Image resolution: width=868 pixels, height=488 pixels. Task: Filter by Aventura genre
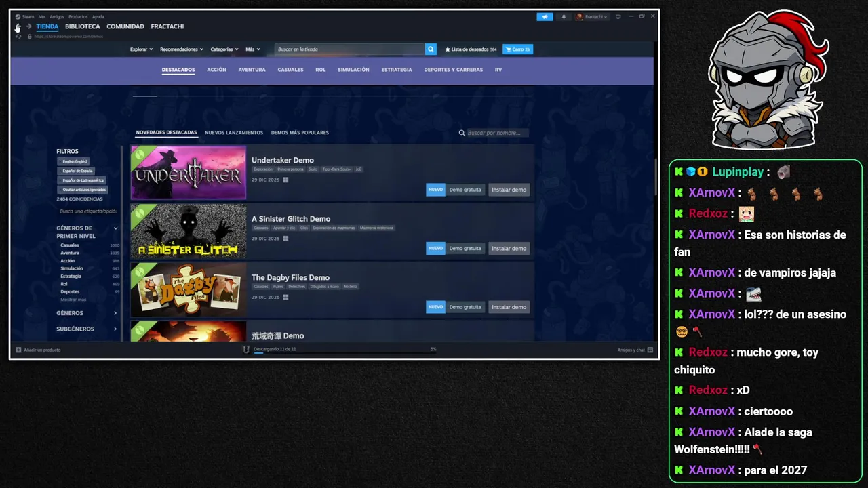coord(70,253)
